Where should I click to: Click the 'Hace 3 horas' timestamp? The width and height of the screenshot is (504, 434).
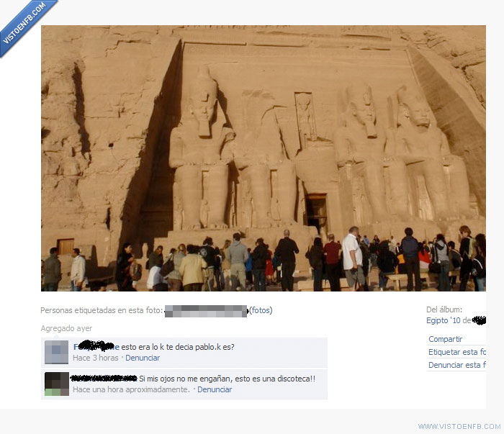coord(96,358)
